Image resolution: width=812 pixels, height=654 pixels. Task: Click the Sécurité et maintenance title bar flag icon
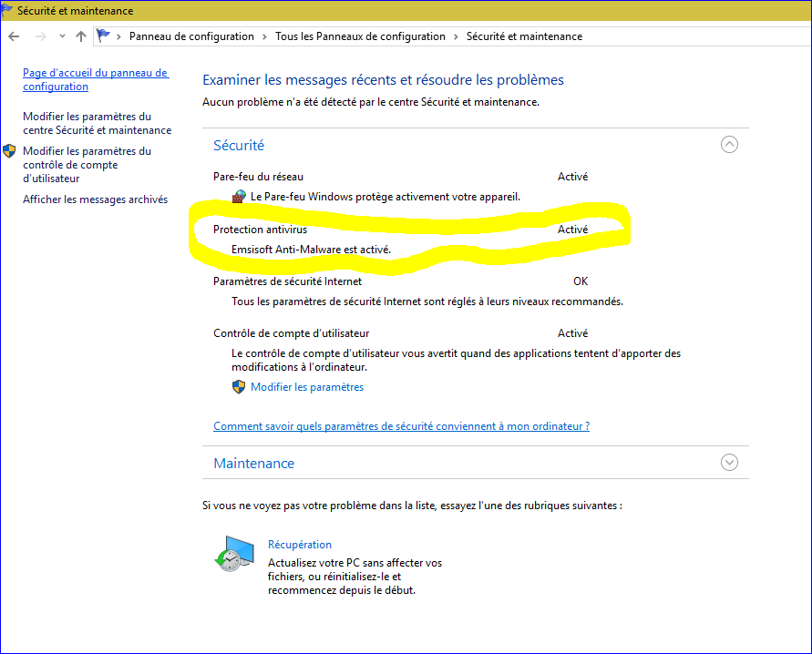point(6,10)
